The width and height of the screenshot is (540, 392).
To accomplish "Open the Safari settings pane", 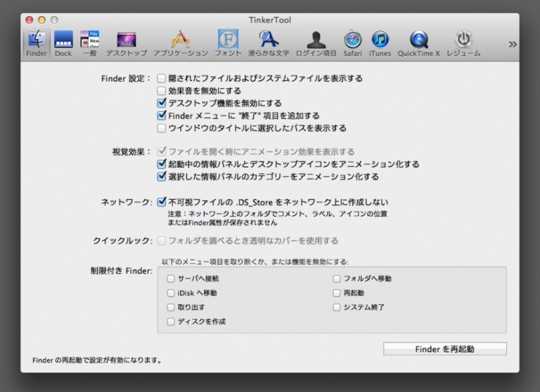I will point(353,44).
